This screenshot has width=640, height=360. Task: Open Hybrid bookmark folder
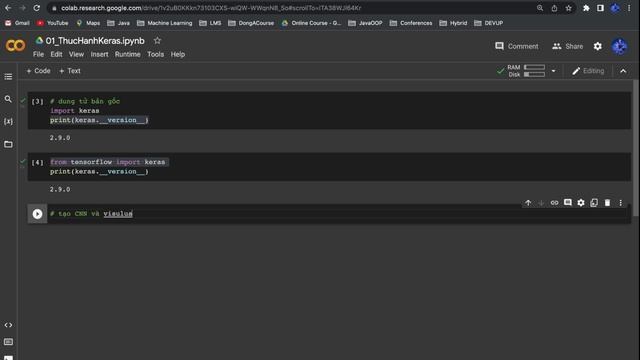pos(453,23)
